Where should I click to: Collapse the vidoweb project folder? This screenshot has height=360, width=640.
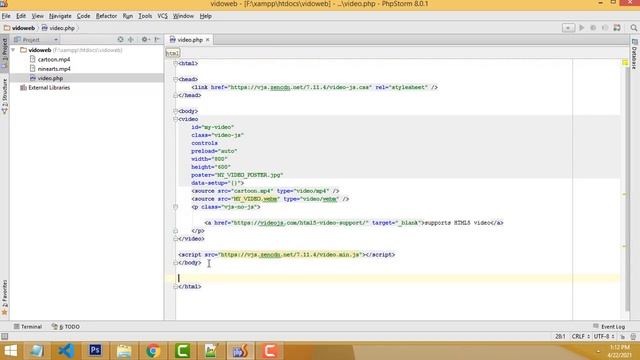[13, 50]
